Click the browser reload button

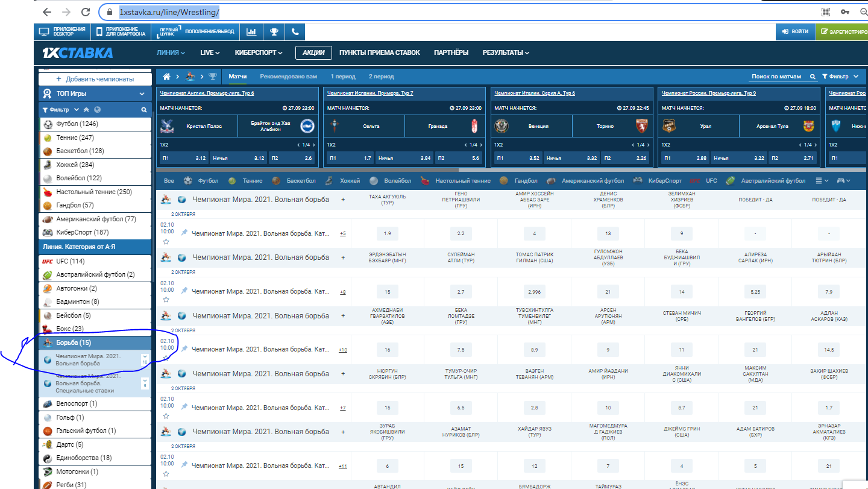tap(86, 12)
